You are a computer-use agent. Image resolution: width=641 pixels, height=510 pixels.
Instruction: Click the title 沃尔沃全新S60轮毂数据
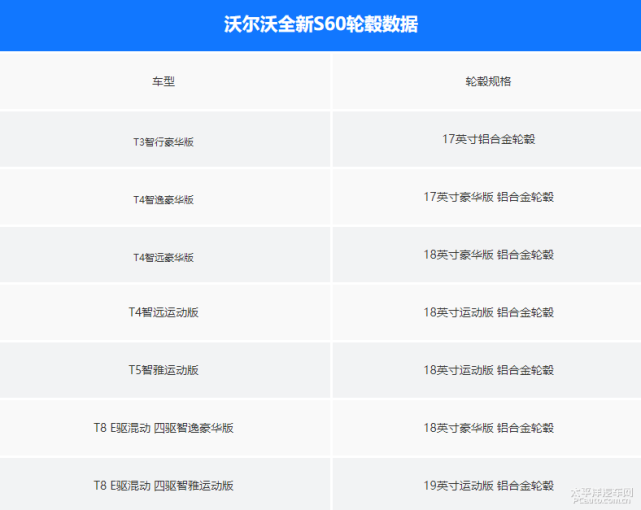point(321,25)
